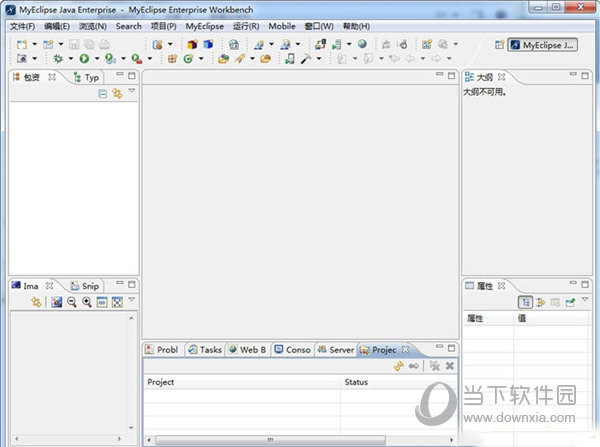Open the 属性 view menu triangle

tap(585, 300)
